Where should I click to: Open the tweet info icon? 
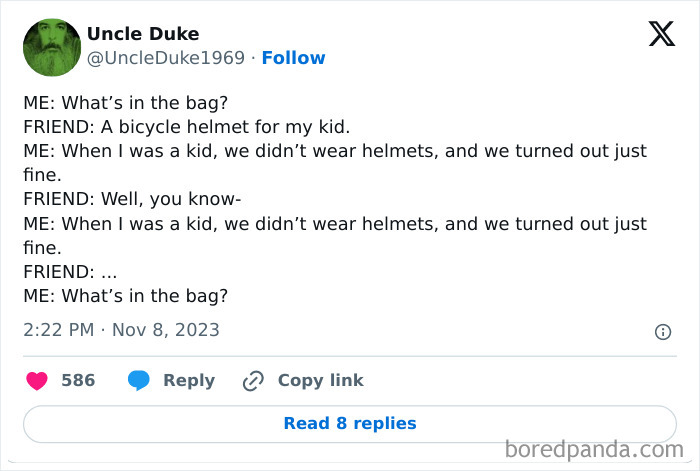pos(662,331)
